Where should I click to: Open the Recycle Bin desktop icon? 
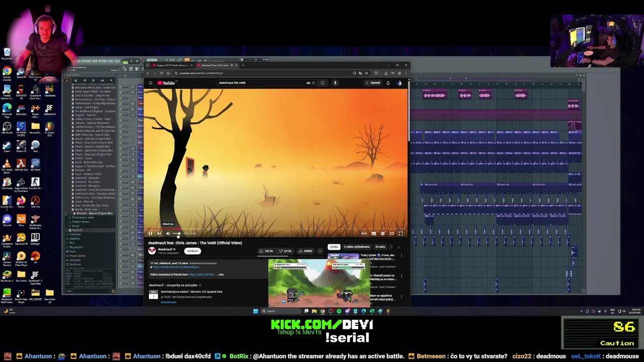point(7,54)
